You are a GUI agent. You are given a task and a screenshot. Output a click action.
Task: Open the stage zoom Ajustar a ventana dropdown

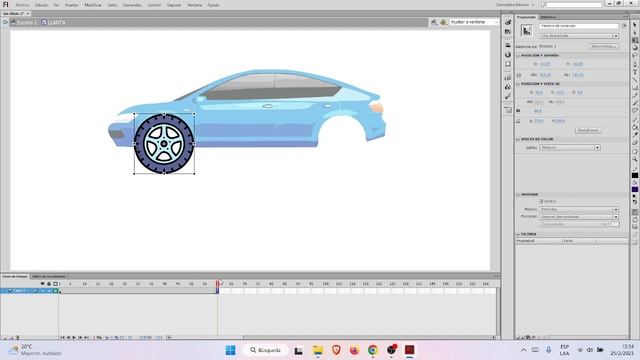click(474, 22)
